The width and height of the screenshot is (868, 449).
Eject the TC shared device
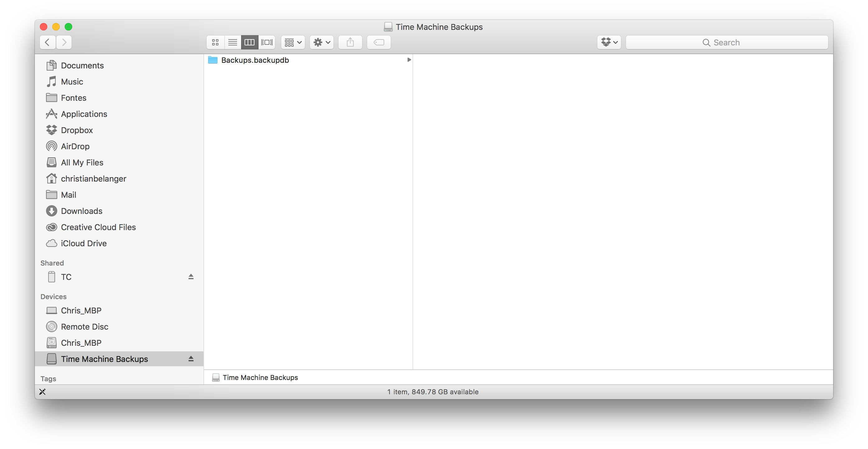(x=191, y=277)
